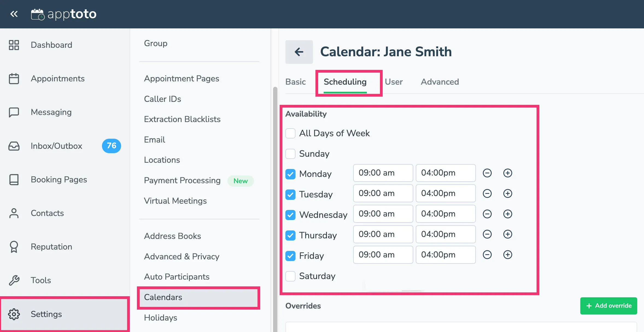Viewport: 644px width, 332px height.
Task: Add another time range for Thursday
Action: [x=508, y=234]
